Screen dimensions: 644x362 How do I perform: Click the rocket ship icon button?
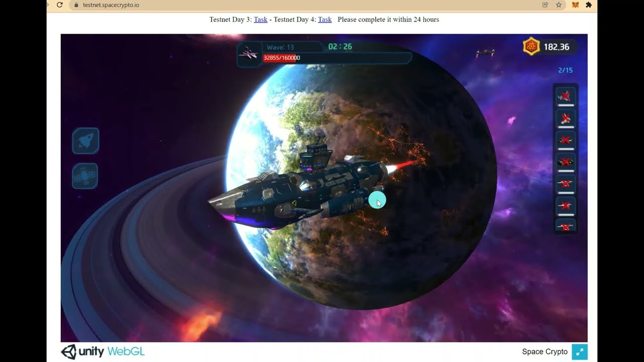pyautogui.click(x=86, y=141)
